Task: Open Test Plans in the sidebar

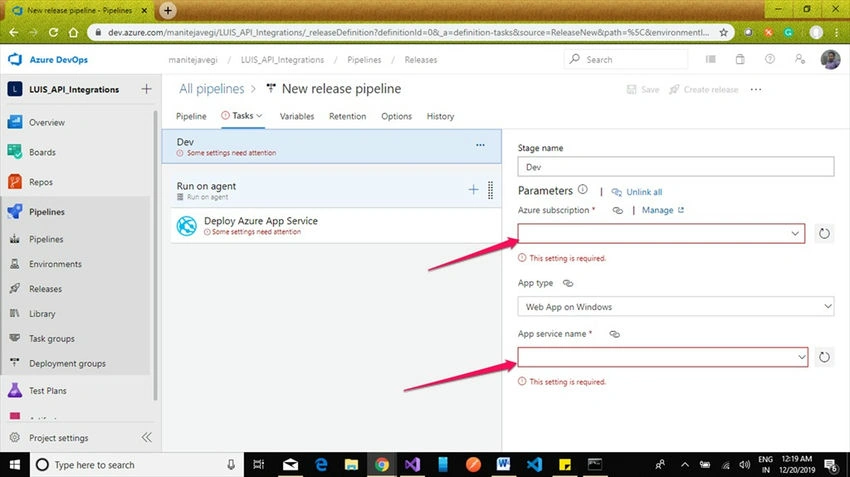Action: [48, 391]
